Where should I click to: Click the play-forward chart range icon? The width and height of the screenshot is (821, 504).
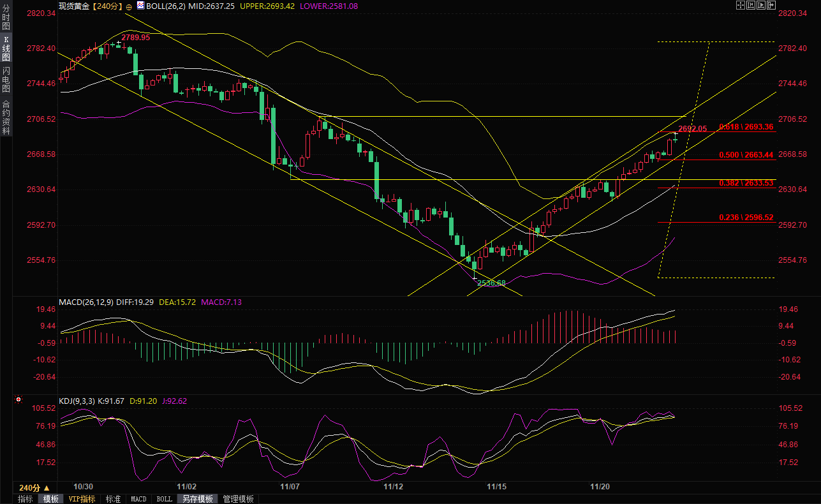pos(760,5)
